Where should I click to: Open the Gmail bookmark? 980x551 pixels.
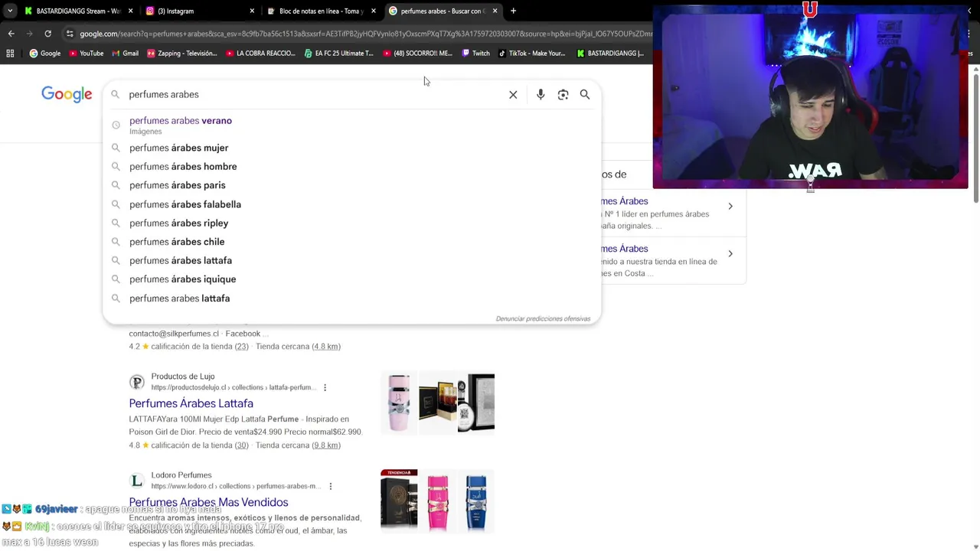point(125,54)
